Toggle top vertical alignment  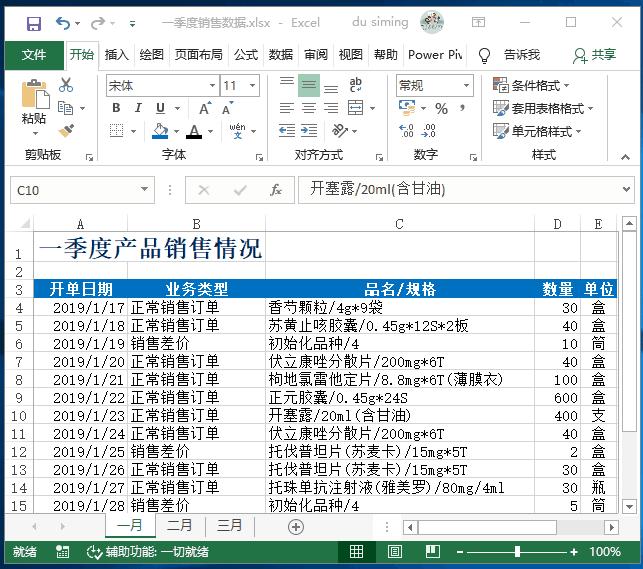[287, 85]
